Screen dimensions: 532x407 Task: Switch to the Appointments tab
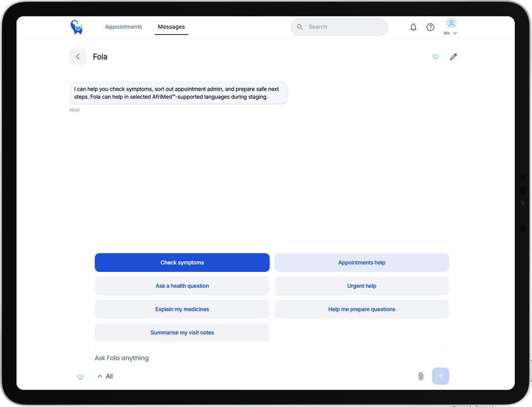coord(124,27)
